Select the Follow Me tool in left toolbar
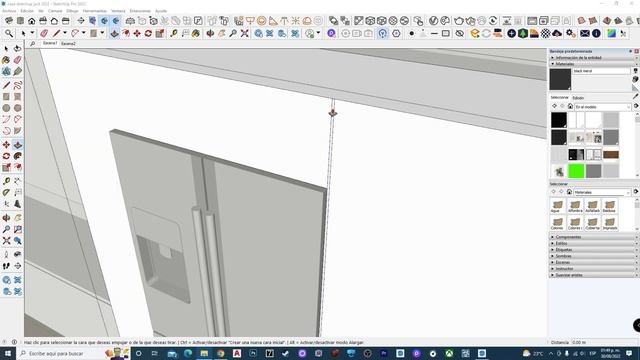The height and width of the screenshot is (360, 640). point(18,156)
